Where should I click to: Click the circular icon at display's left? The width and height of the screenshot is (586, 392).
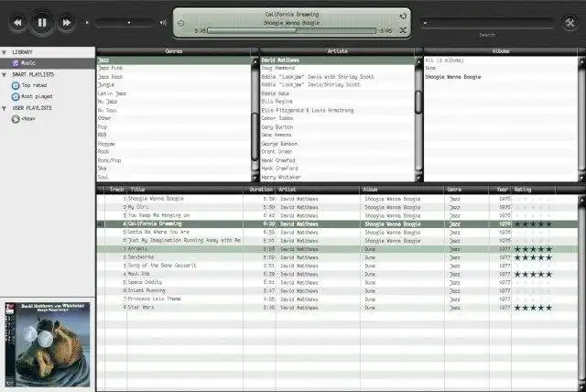click(x=181, y=23)
